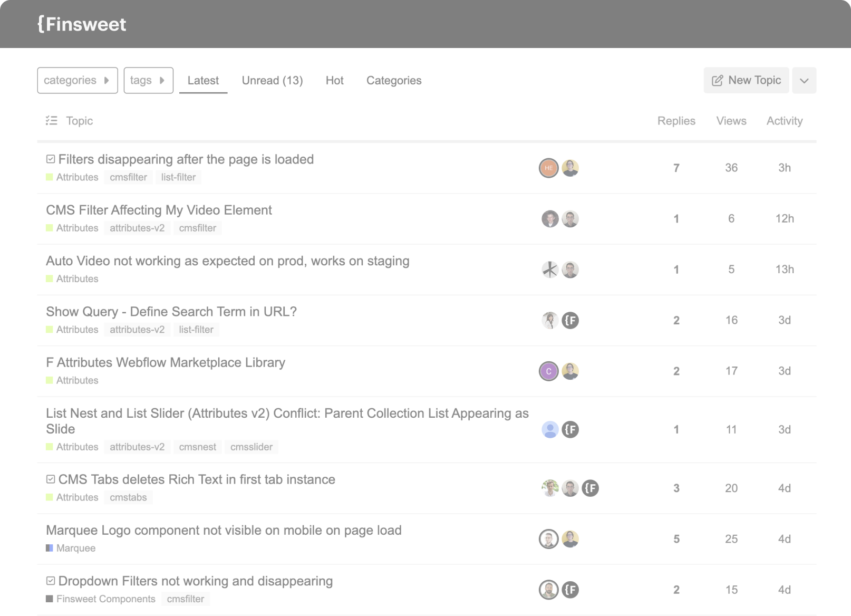Click solved checkbox icon on Dropdown Filters topic
Image resolution: width=851 pixels, height=616 pixels.
51,581
